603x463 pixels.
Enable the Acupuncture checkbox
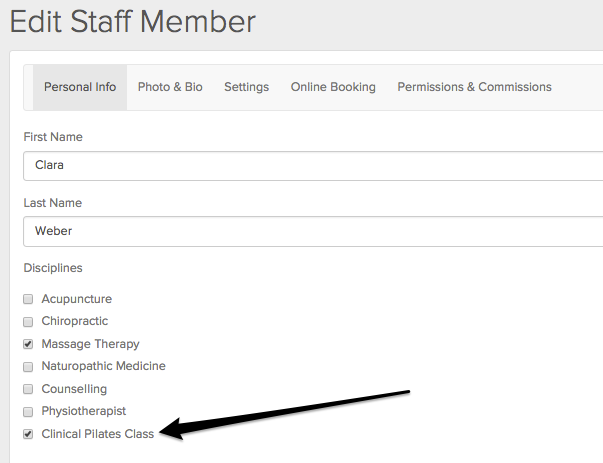pyautogui.click(x=29, y=299)
